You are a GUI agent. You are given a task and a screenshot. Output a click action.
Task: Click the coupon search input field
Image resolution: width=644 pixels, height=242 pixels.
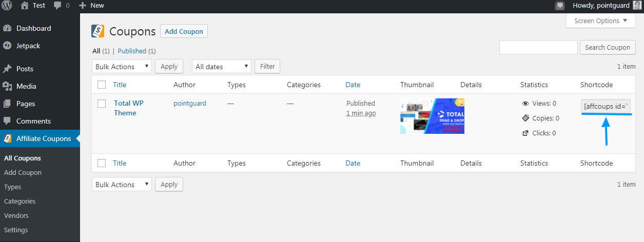[x=538, y=47]
